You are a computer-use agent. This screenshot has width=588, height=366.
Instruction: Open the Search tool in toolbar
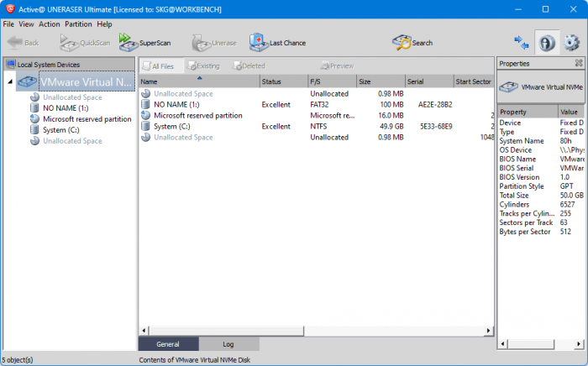coord(402,42)
